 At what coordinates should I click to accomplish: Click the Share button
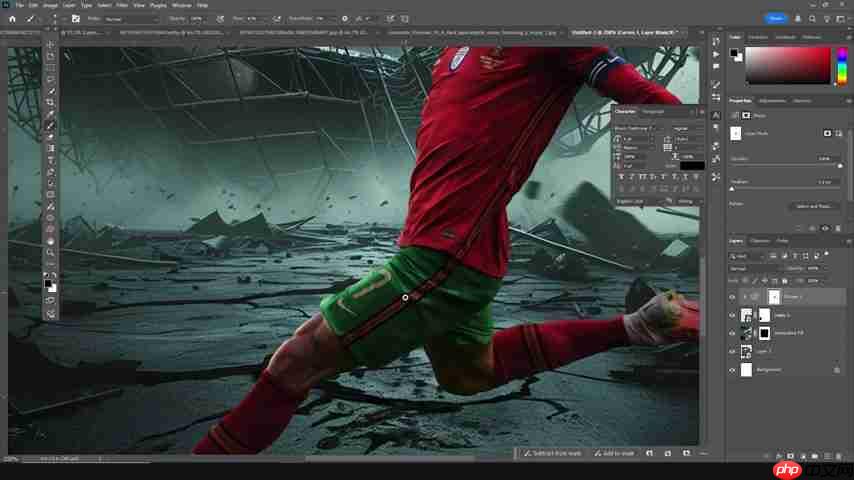776,18
